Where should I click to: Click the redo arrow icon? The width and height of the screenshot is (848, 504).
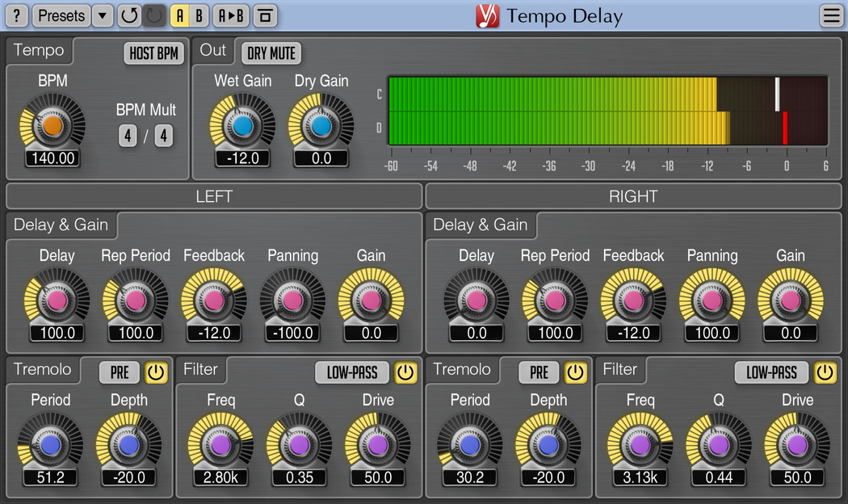click(154, 15)
